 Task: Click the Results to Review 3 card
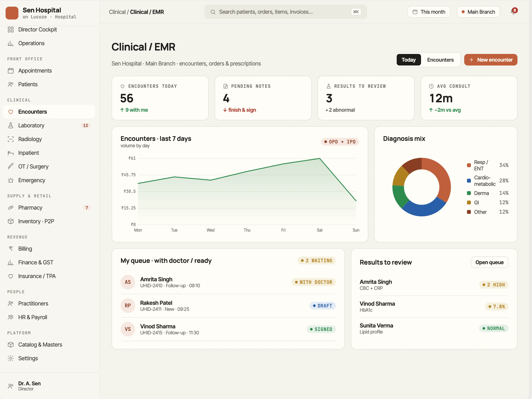(366, 98)
